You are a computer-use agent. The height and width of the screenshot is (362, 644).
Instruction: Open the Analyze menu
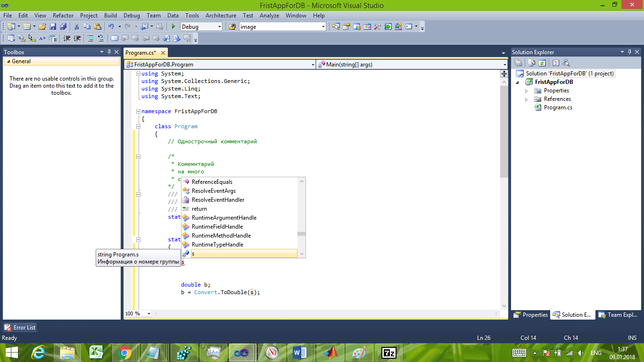[269, 16]
